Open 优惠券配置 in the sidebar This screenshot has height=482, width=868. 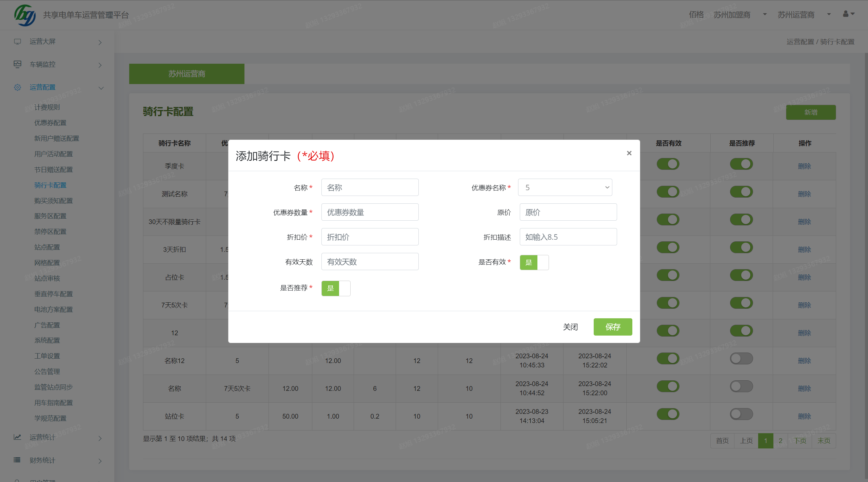click(50, 123)
